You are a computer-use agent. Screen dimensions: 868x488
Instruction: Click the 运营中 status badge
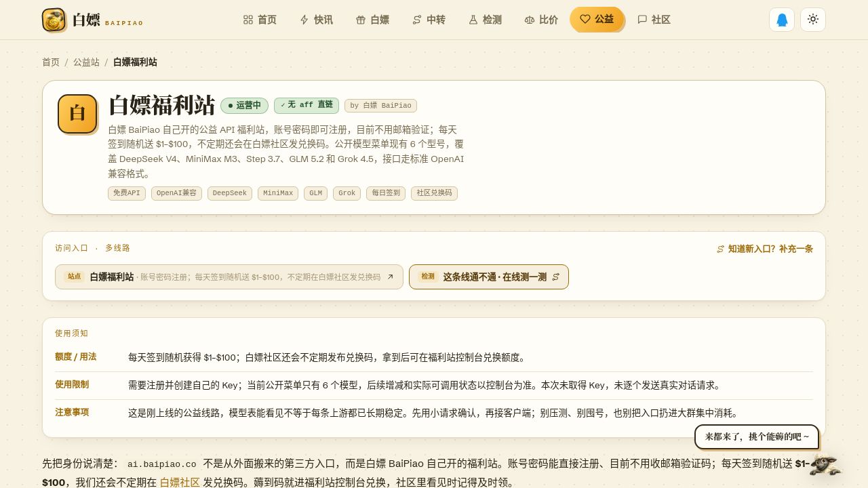tap(245, 106)
